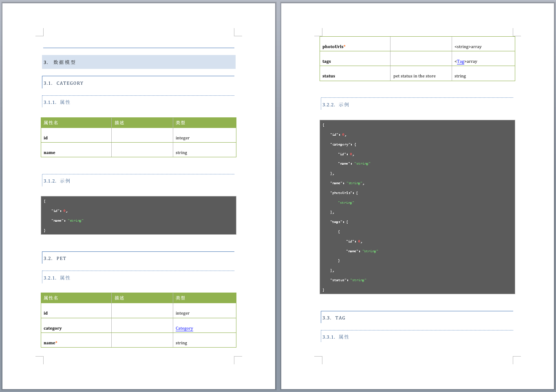Select the "3.2.1. 属性" subheading
The width and height of the screenshot is (556, 392).
click(x=57, y=278)
